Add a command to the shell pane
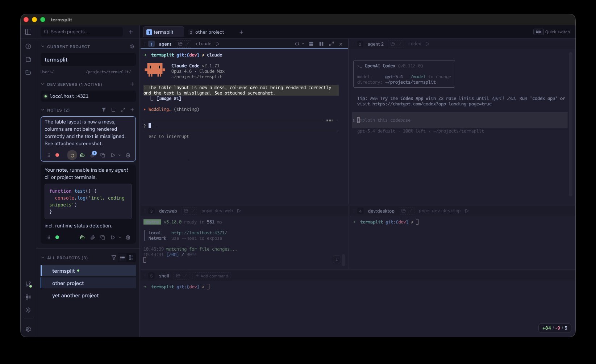Screen dimensions: 596x364 coord(212,276)
